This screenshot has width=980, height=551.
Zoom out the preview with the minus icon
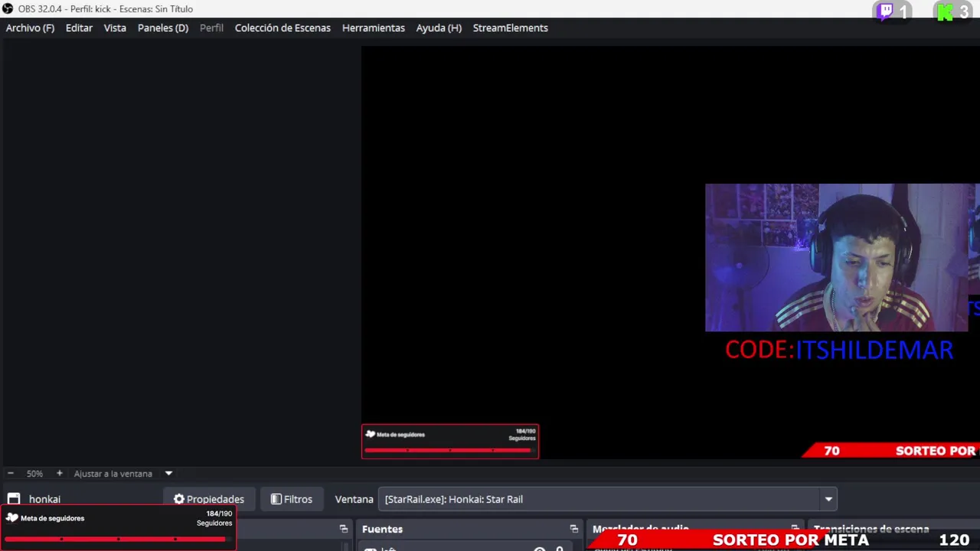click(x=11, y=474)
